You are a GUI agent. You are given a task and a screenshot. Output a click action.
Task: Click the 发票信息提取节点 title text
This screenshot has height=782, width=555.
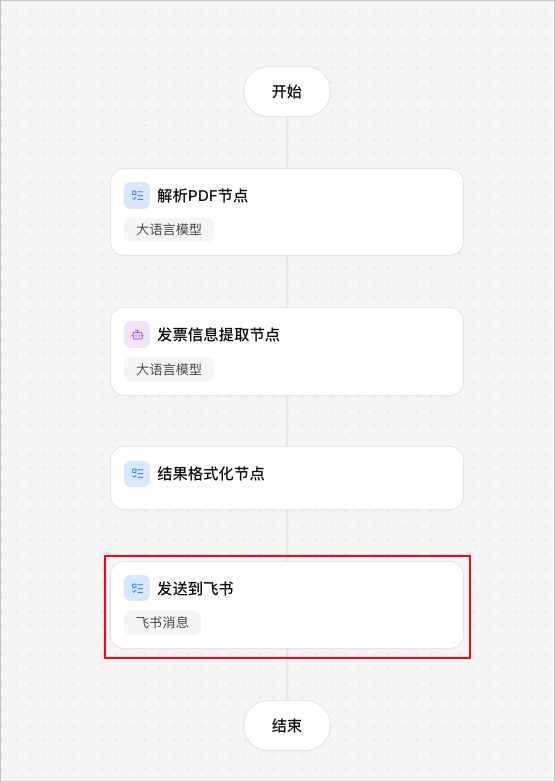pyautogui.click(x=218, y=335)
